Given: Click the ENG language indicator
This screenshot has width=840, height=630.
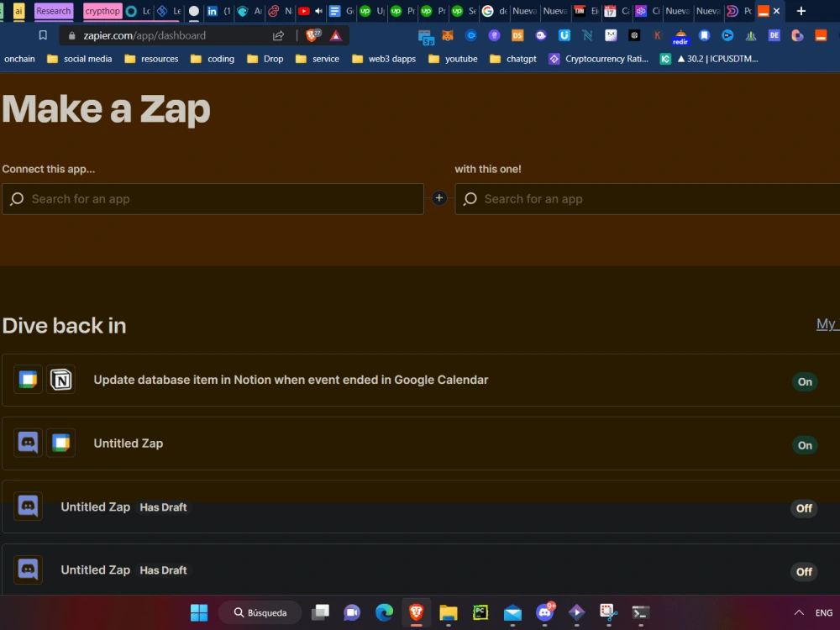Looking at the screenshot, I should click(x=823, y=612).
